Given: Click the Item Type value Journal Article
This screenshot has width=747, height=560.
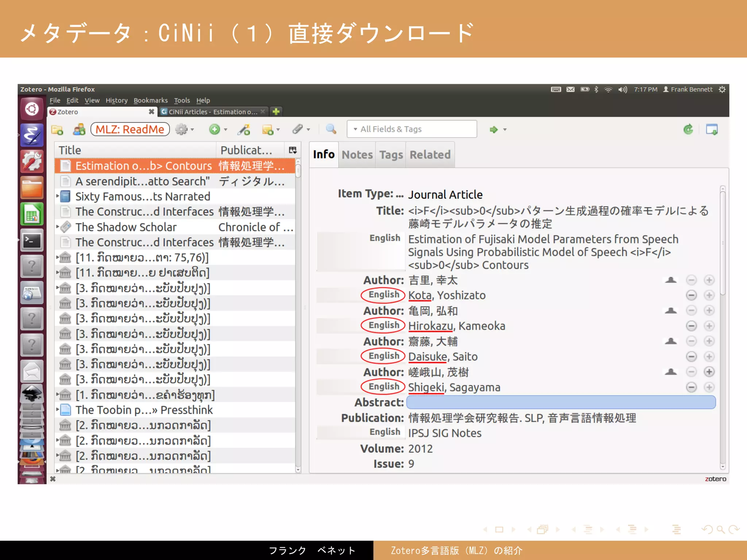Looking at the screenshot, I should (445, 195).
